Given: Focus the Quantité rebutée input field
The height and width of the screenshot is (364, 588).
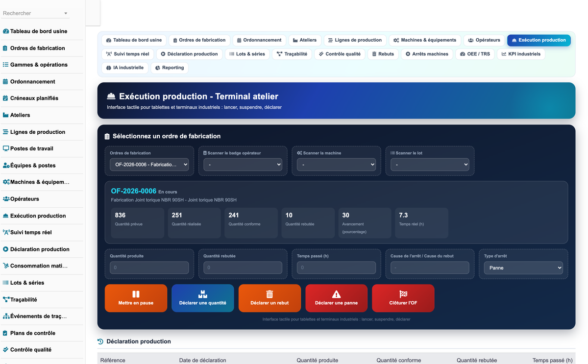Looking at the screenshot, I should 243,267.
